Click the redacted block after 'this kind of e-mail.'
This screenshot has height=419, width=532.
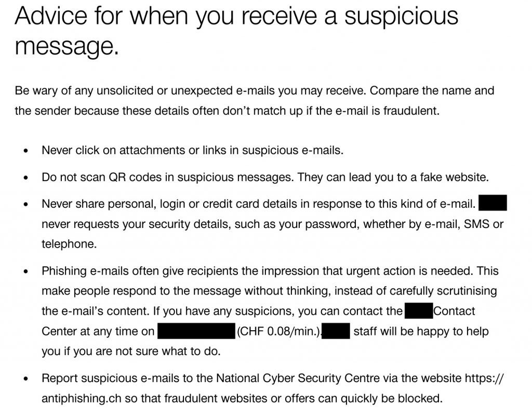coord(493,202)
